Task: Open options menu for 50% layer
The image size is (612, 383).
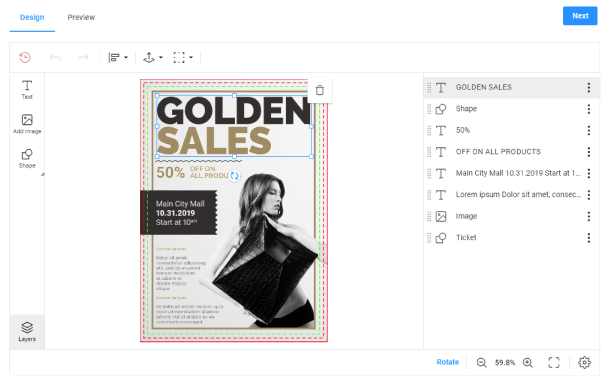Action: (x=589, y=130)
